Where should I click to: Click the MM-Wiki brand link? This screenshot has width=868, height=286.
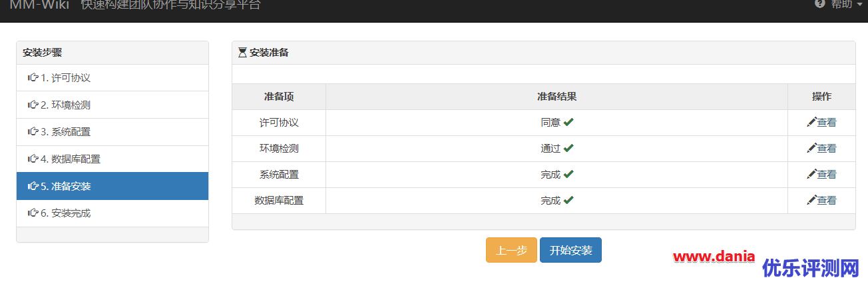39,4
